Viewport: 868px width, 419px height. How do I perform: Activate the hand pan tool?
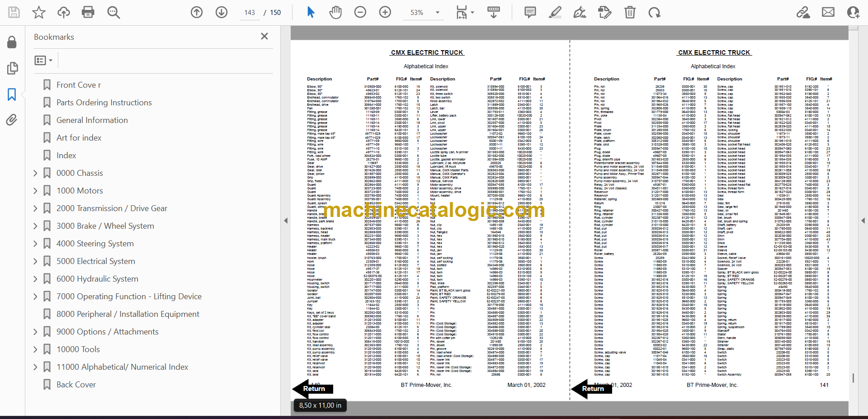pos(335,12)
